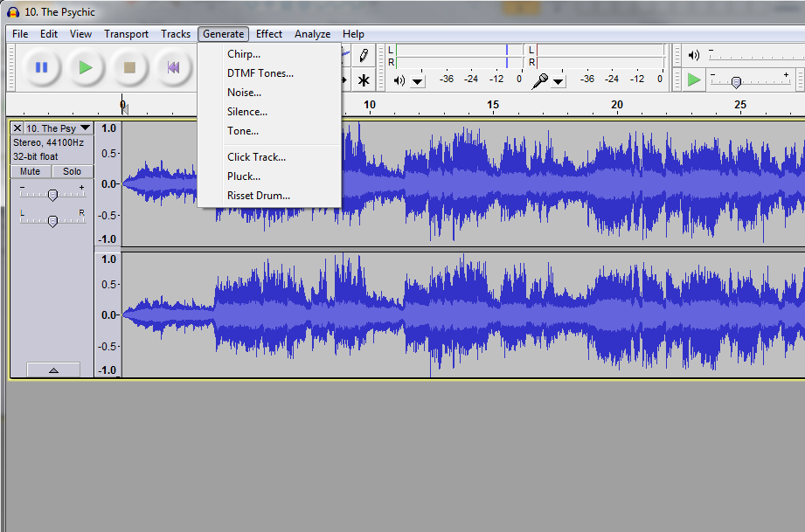Open the Tracks menu
Image resolution: width=805 pixels, height=532 pixels.
176,34
